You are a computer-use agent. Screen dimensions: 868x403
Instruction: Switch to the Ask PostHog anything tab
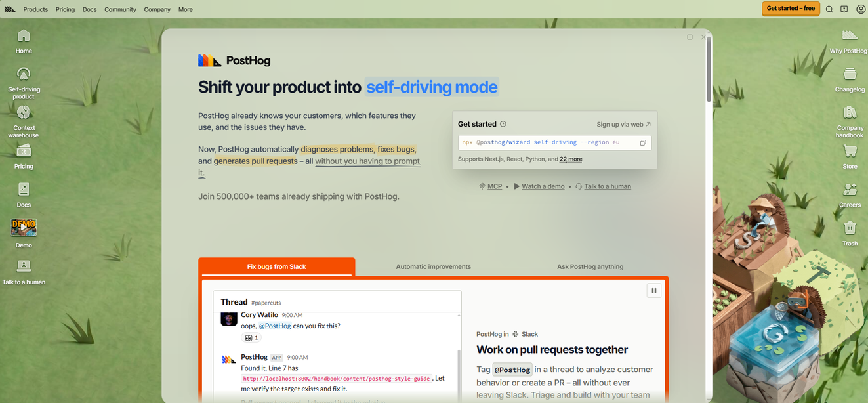point(590,266)
